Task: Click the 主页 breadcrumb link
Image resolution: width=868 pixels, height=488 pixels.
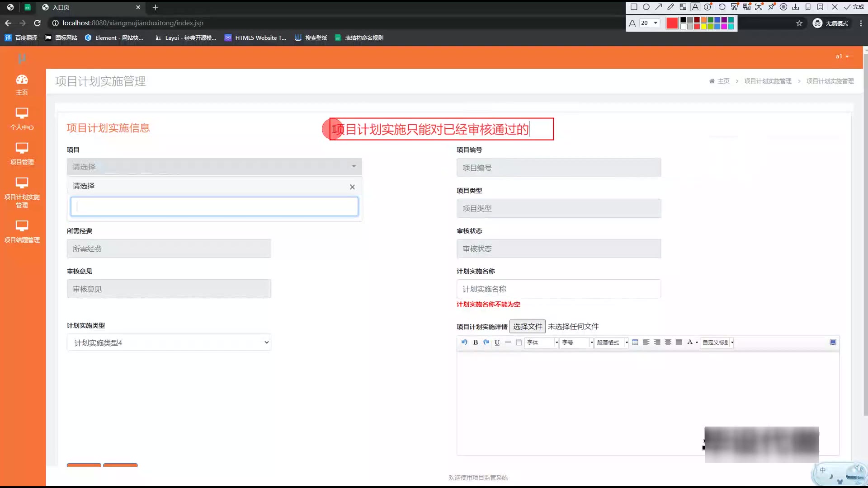Action: pos(723,81)
